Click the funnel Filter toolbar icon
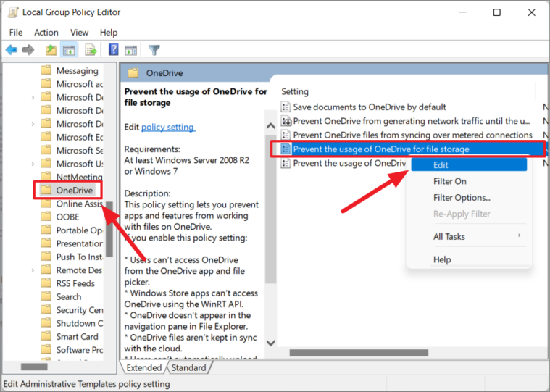This screenshot has width=550, height=392. pos(154,50)
